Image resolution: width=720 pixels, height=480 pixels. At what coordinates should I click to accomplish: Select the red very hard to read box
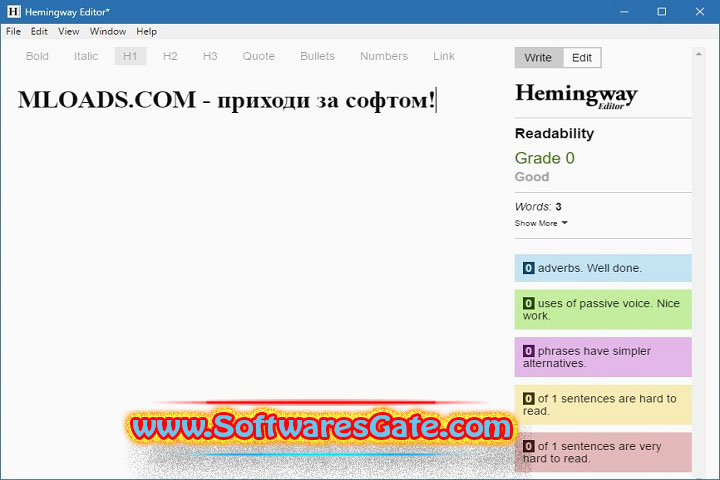tap(603, 452)
